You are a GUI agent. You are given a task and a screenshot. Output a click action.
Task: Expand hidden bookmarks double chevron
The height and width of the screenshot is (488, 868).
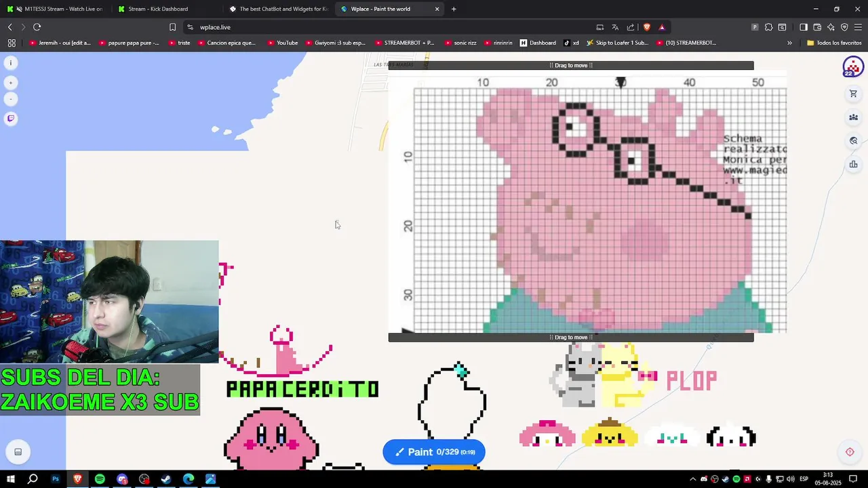click(789, 43)
